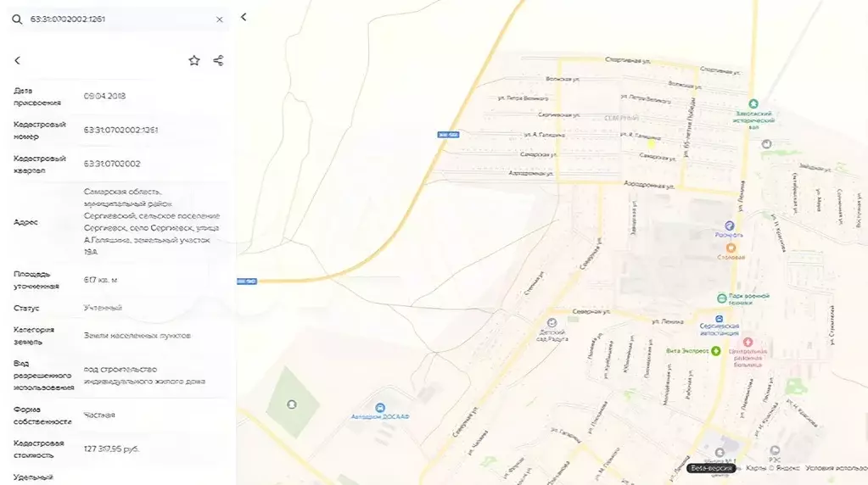Click the upper road shield on highway

(448, 134)
